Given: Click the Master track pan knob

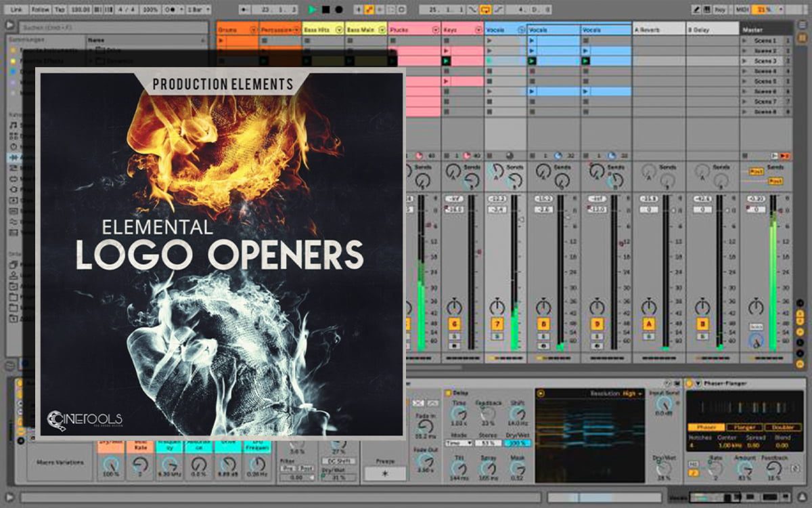Looking at the screenshot, I should point(756,307).
